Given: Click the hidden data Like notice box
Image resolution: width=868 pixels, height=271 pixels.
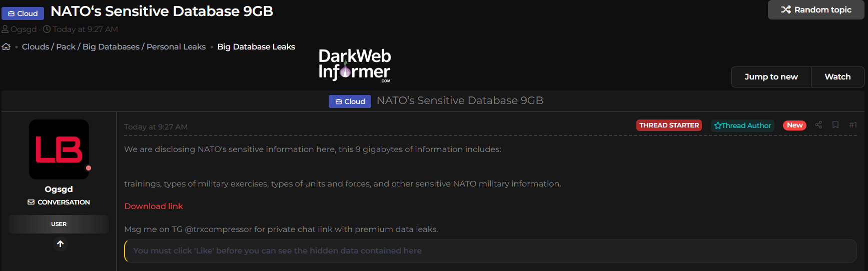Looking at the screenshot, I should click(x=490, y=250).
